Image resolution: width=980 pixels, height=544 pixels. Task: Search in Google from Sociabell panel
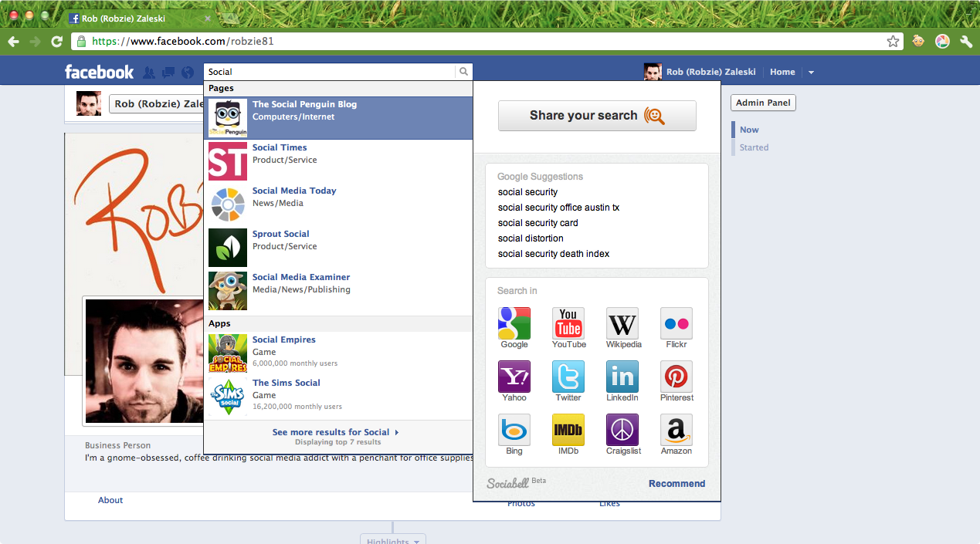point(514,323)
